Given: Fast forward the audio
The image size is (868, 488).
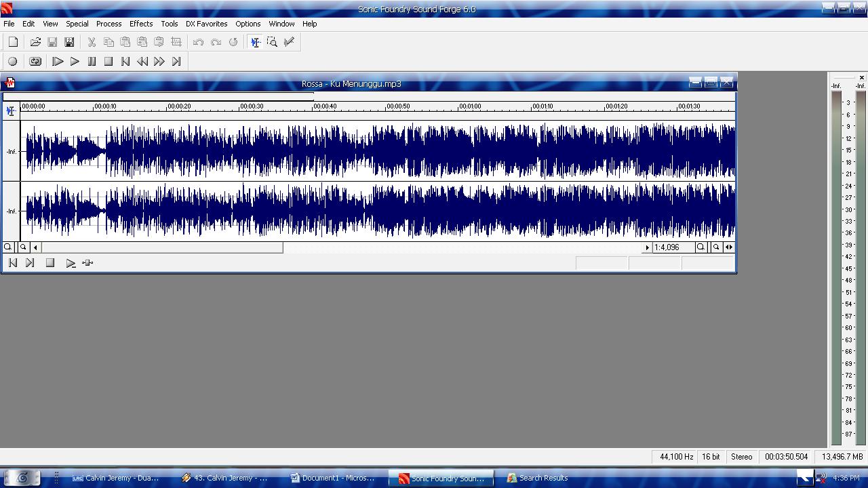Looking at the screenshot, I should (x=159, y=62).
